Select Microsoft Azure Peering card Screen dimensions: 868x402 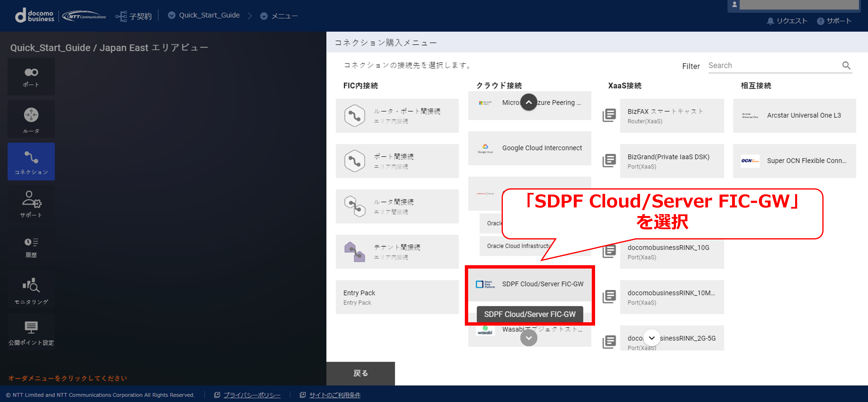[x=529, y=105]
